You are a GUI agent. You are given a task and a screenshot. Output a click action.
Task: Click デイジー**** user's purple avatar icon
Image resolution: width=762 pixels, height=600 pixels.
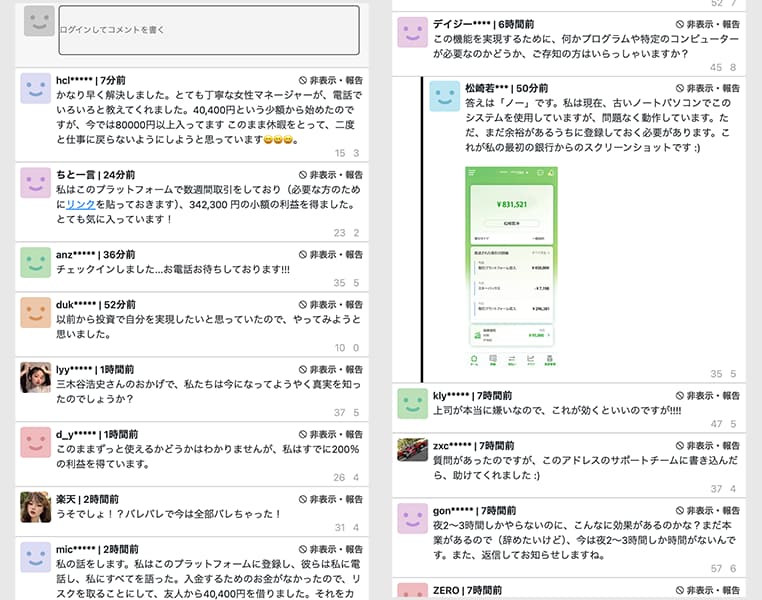413,32
